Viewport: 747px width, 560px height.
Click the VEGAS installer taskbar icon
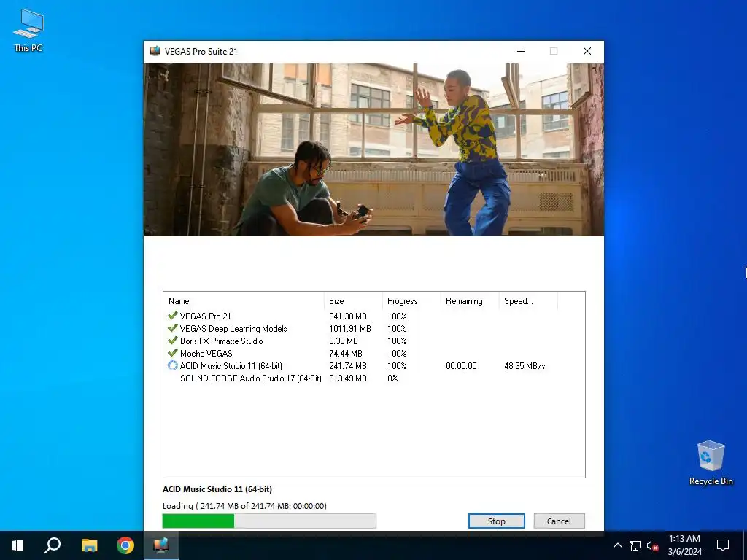pos(161,545)
